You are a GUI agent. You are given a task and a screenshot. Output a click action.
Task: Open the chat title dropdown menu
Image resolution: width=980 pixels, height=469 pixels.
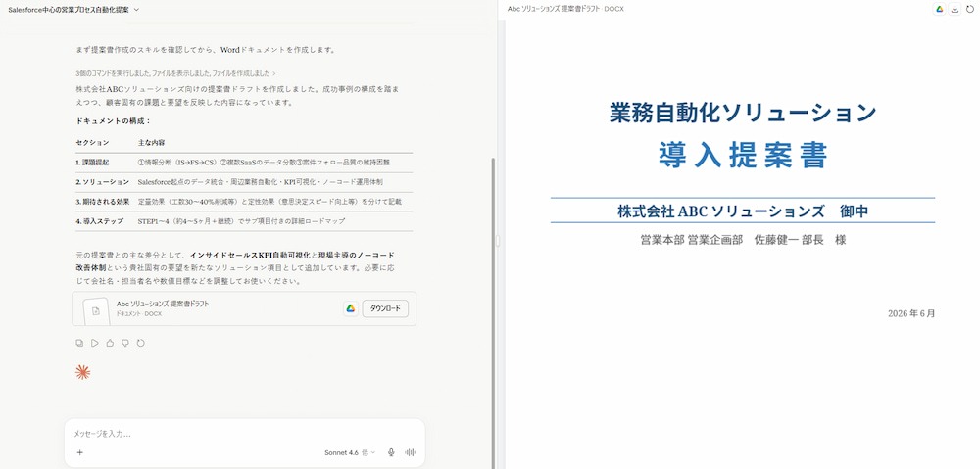(73, 10)
